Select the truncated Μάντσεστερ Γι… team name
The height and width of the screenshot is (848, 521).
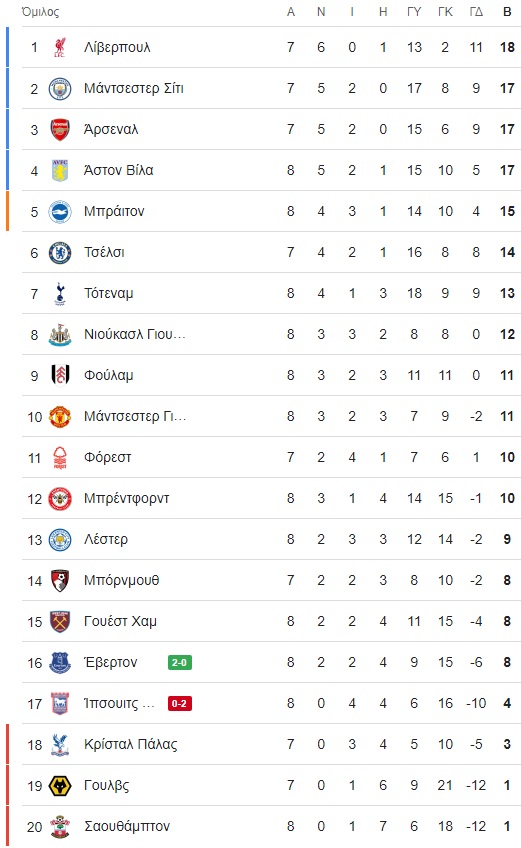click(135, 416)
